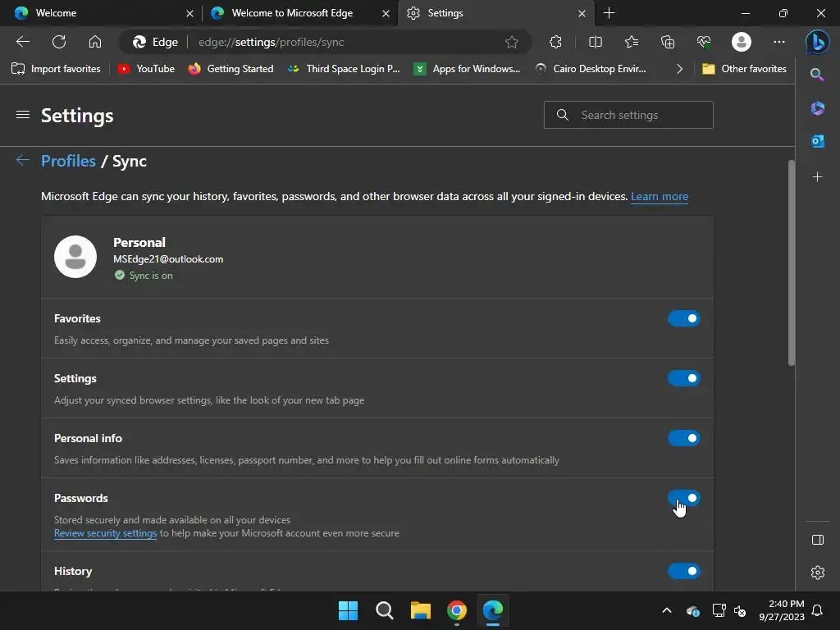Open Apps for Windows bookmark
This screenshot has height=630, width=840.
pyautogui.click(x=467, y=69)
